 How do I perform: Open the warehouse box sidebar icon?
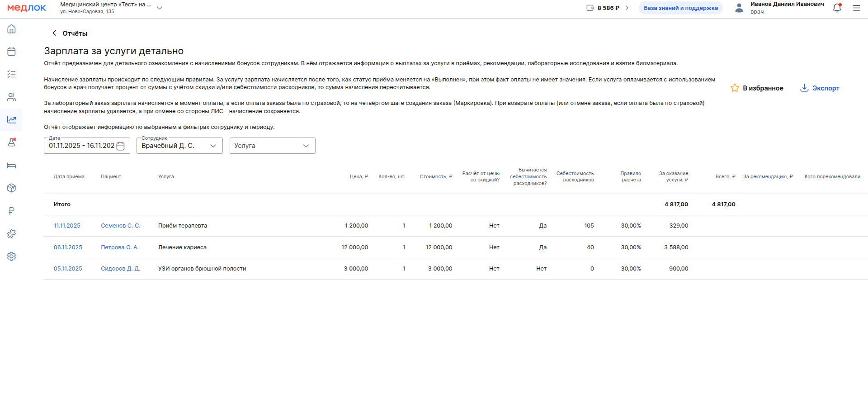coord(12,188)
